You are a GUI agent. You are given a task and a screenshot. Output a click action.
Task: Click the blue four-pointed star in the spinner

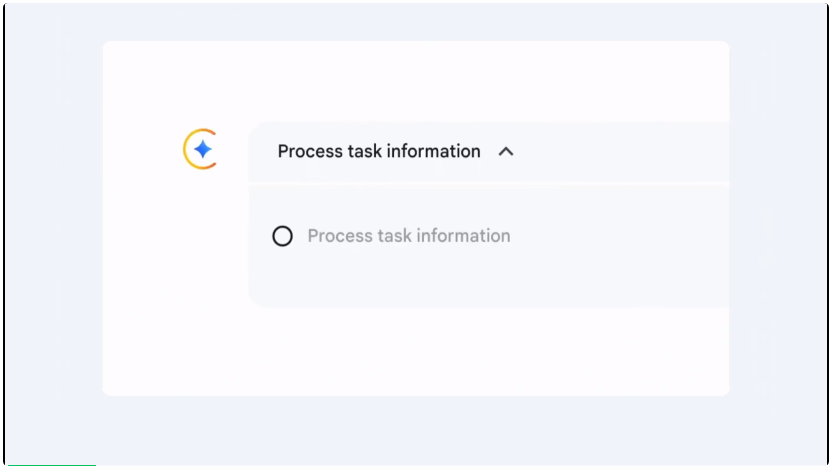203,150
